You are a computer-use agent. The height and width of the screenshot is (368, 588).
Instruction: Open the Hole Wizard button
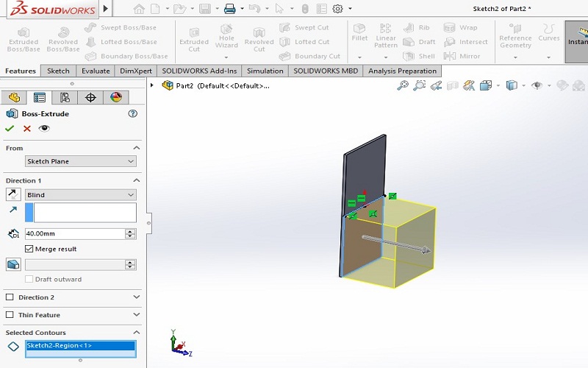pyautogui.click(x=226, y=36)
